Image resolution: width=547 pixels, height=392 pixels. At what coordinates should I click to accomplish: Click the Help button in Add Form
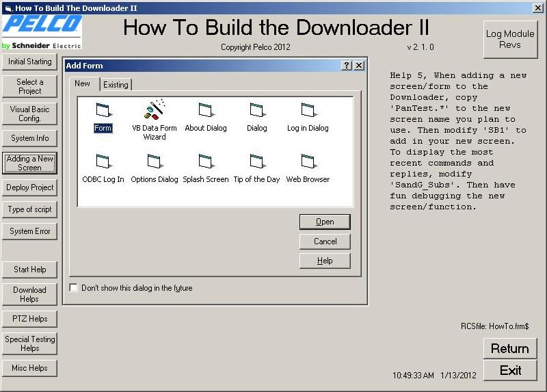325,261
